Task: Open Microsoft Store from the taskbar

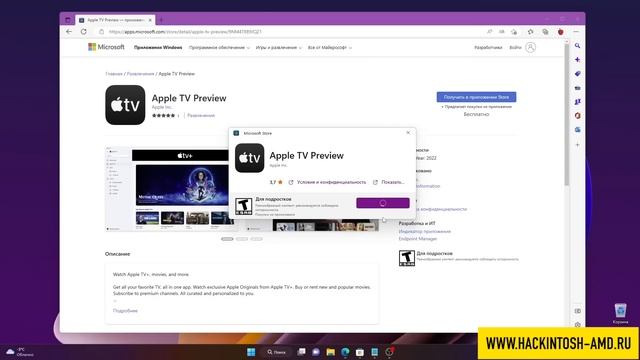Action: [360, 352]
